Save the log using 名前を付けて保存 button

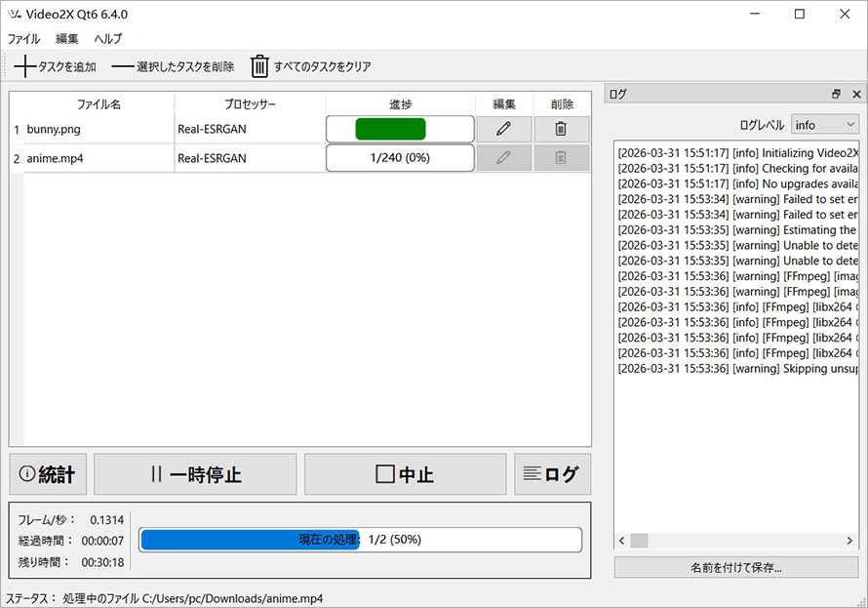pos(738,568)
